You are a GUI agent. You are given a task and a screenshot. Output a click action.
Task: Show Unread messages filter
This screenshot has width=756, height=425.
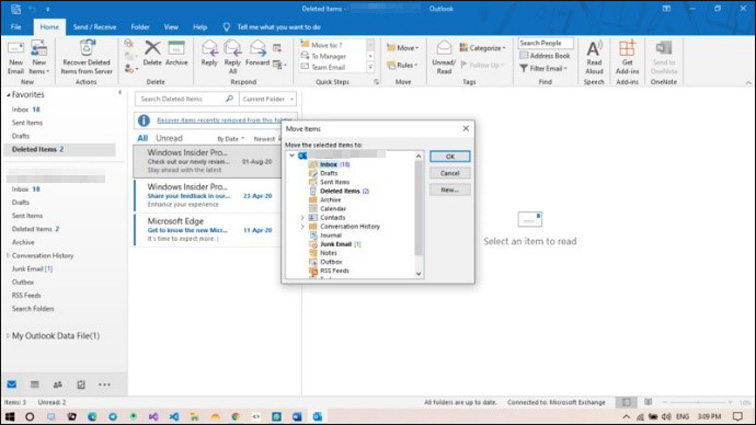tap(169, 138)
